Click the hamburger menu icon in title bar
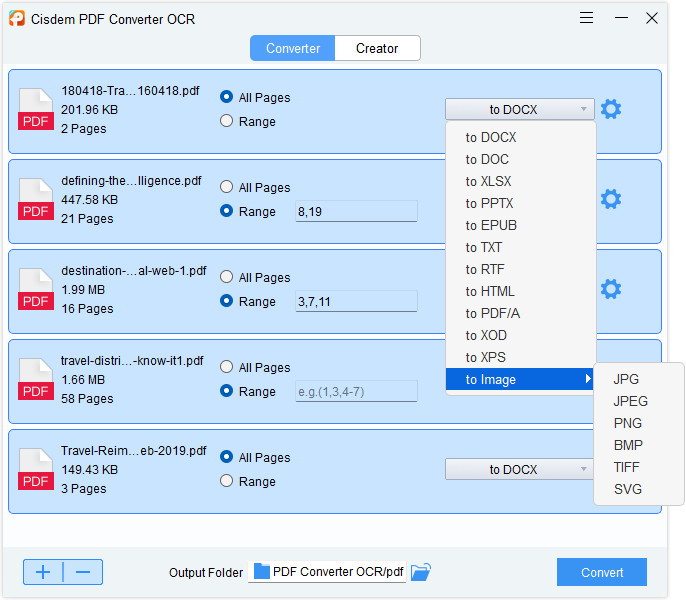 click(586, 18)
